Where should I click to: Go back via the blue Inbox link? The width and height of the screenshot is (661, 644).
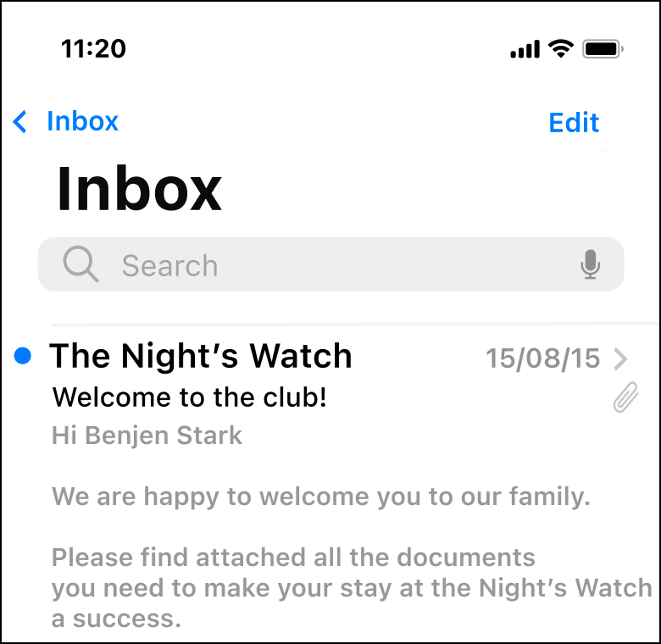point(83,121)
